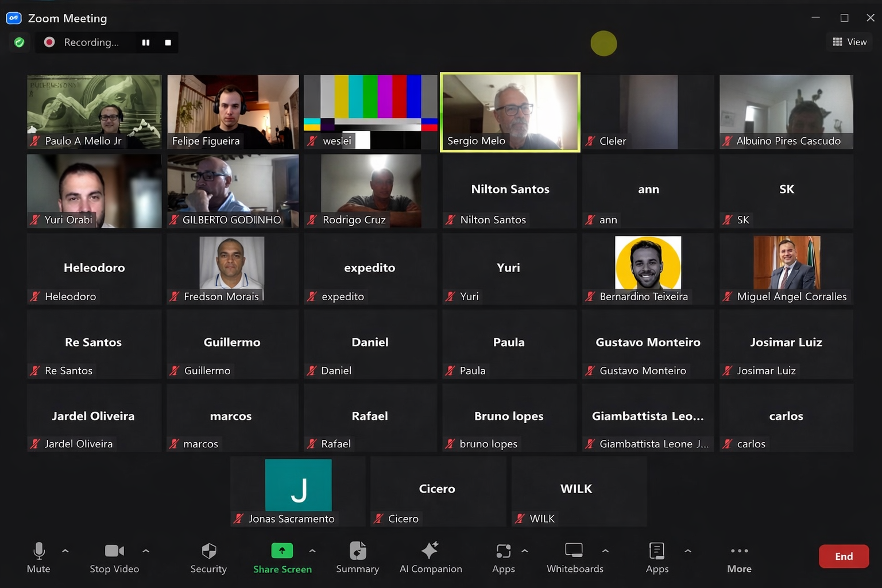Open the View layout menu
The image size is (882, 588).
click(850, 42)
